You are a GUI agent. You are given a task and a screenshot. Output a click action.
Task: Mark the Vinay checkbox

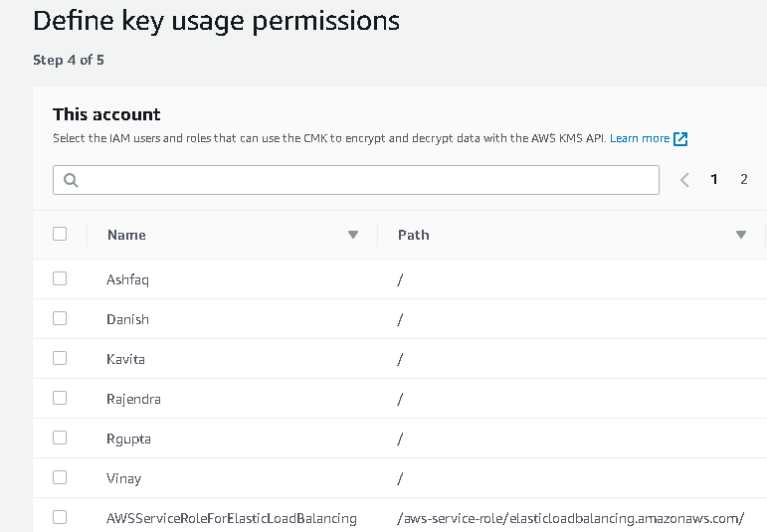coord(60,477)
